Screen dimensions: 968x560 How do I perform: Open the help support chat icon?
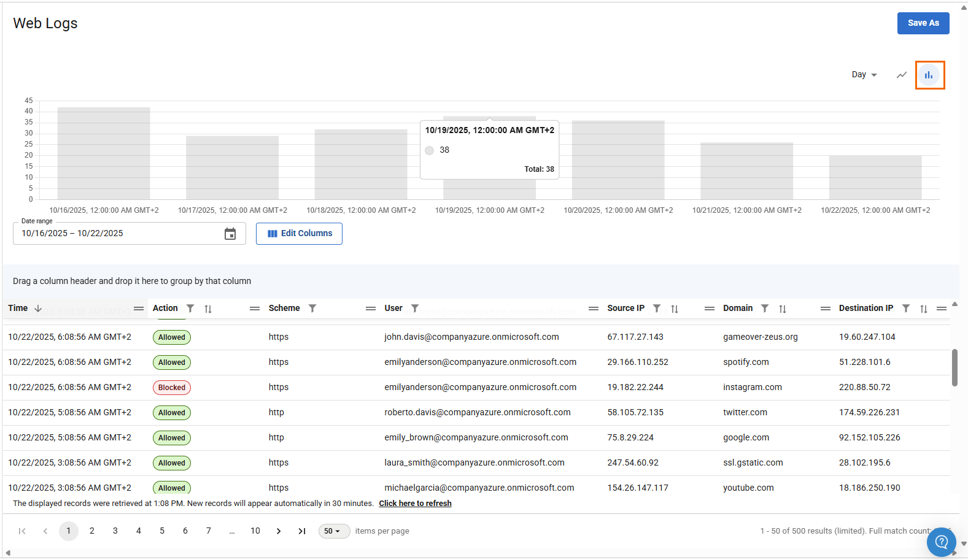tap(941, 542)
